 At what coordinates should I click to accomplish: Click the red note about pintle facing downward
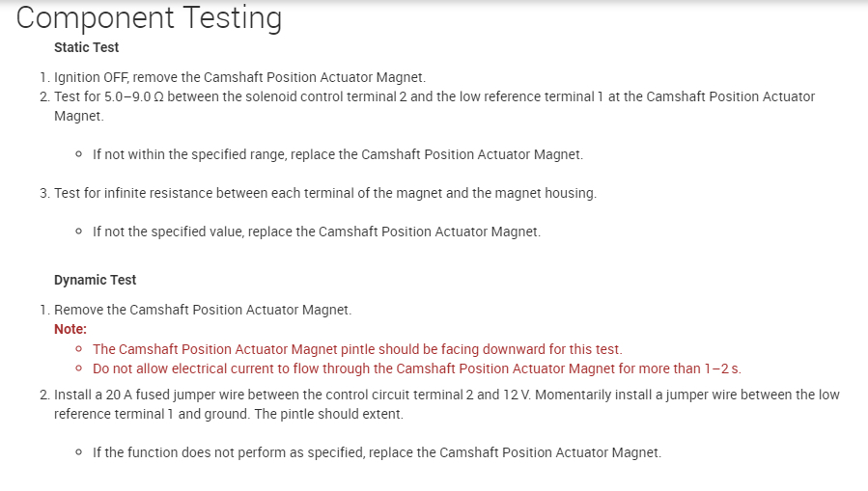[x=357, y=349]
